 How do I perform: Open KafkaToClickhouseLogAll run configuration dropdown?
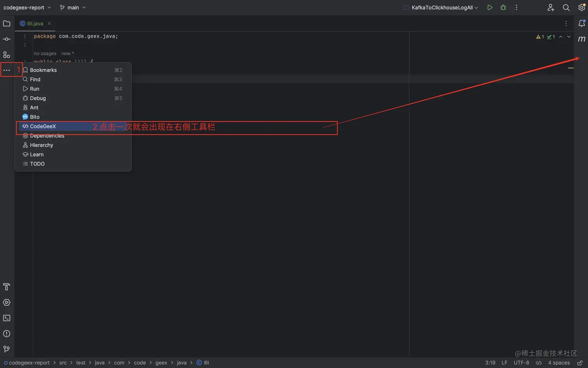tap(441, 7)
